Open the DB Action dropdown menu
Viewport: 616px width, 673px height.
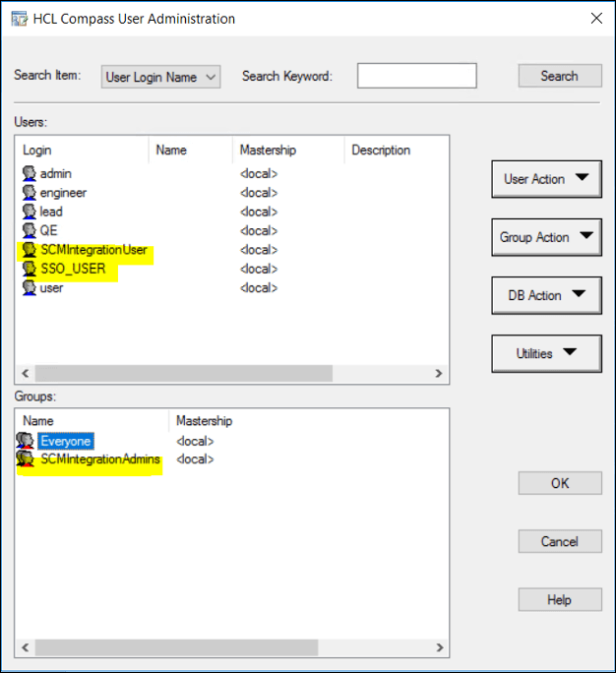546,295
